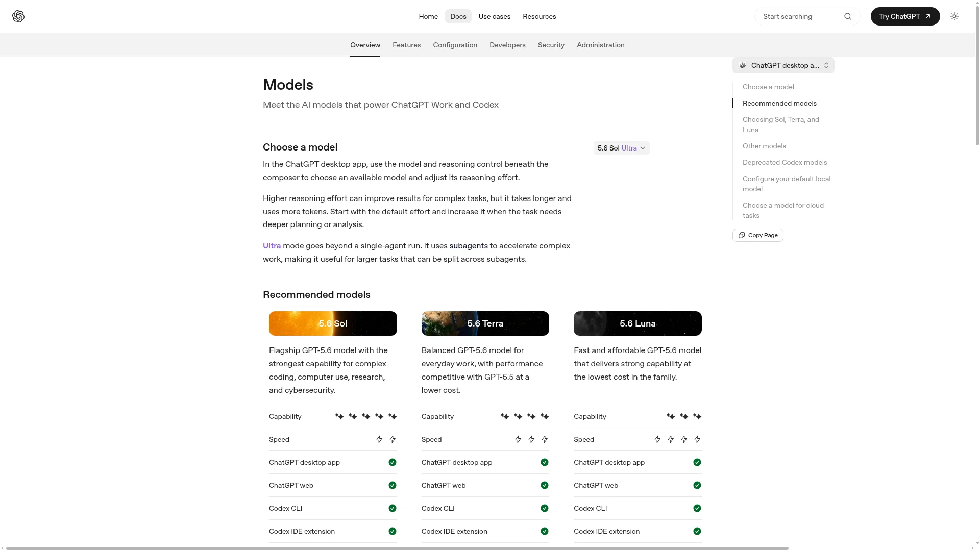Click the horizontal scrollbar at bottom

pos(397,548)
